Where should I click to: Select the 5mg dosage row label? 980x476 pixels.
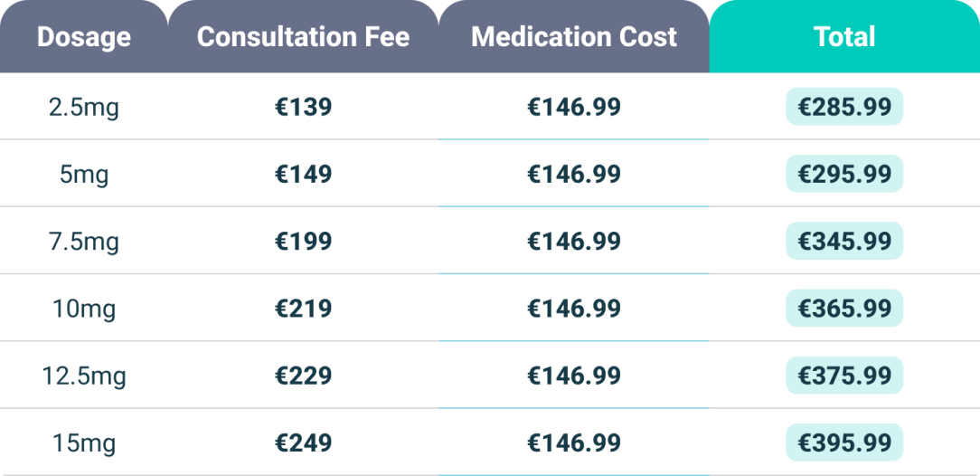[84, 175]
